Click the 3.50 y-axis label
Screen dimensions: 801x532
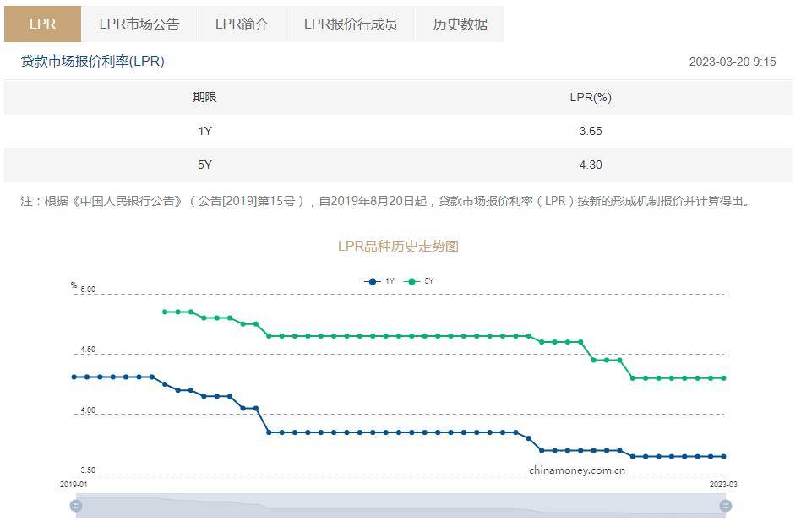pos(88,470)
